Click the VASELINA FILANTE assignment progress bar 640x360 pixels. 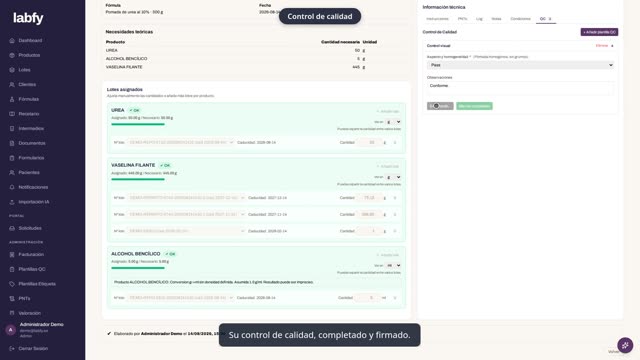pos(138,179)
